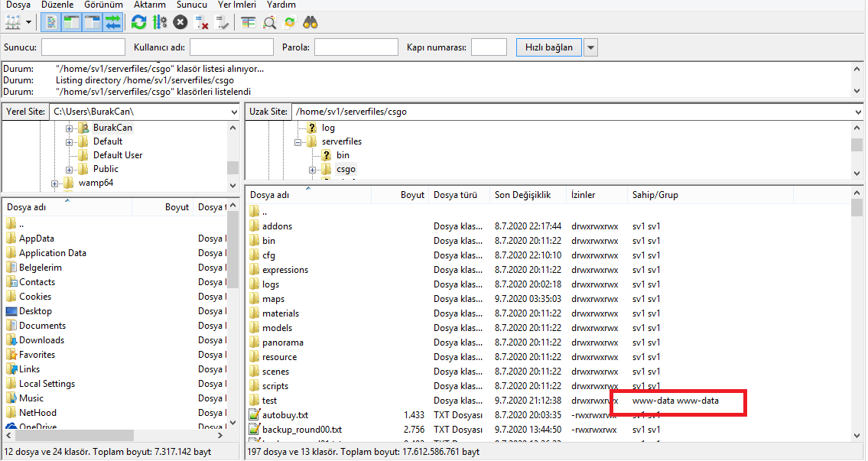Open the Sunucu menu
Screen dimensions: 868x461
192,5
